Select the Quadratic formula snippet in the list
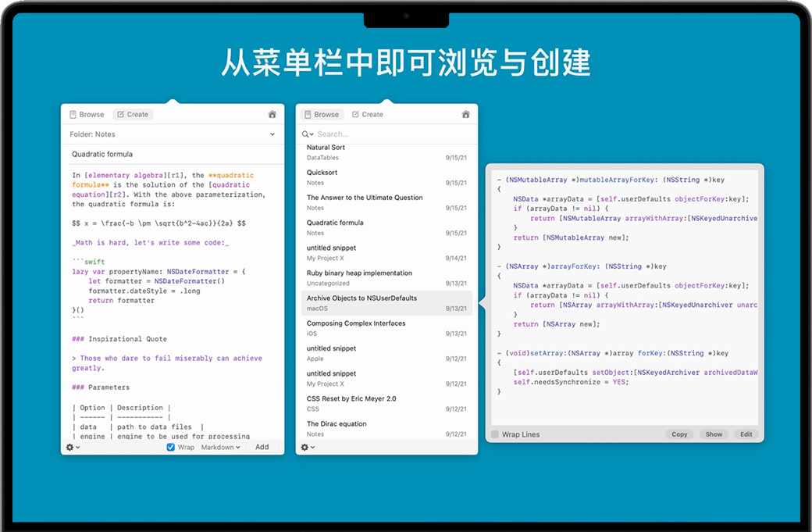Screen dimensions: 812x532 [x=386, y=228]
